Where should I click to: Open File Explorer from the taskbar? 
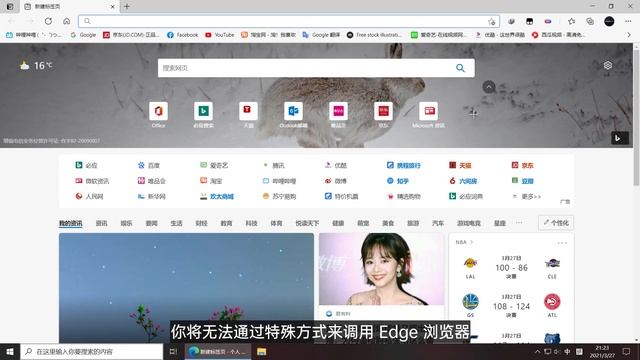(262, 351)
